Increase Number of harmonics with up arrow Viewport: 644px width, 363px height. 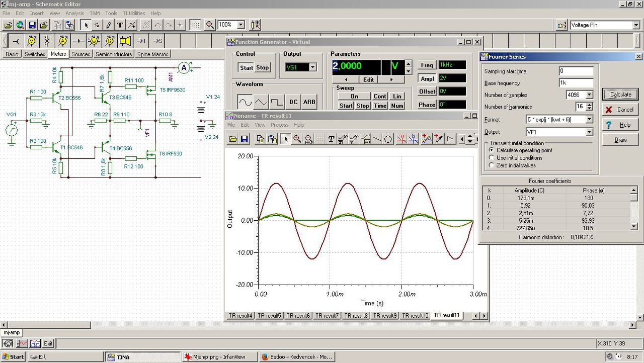590,105
